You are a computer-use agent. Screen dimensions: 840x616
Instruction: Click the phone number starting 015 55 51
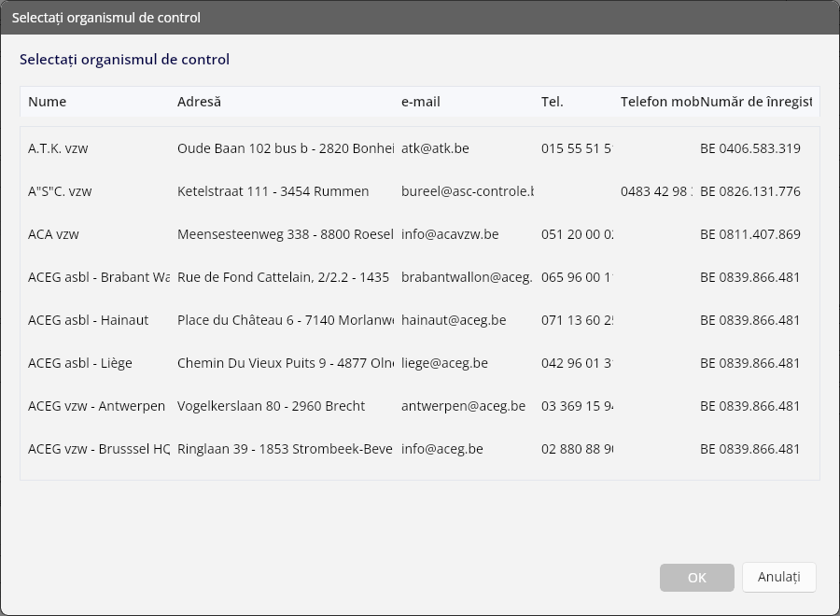[577, 148]
